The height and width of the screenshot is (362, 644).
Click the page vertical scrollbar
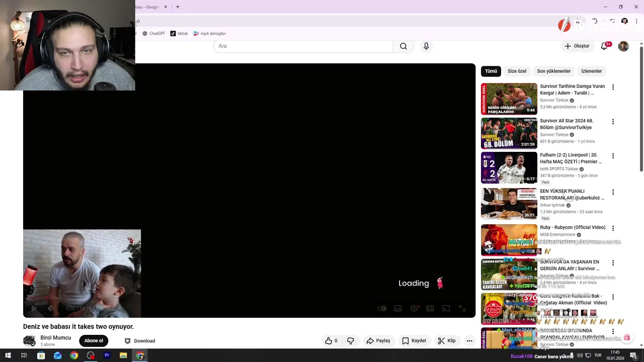point(641,110)
